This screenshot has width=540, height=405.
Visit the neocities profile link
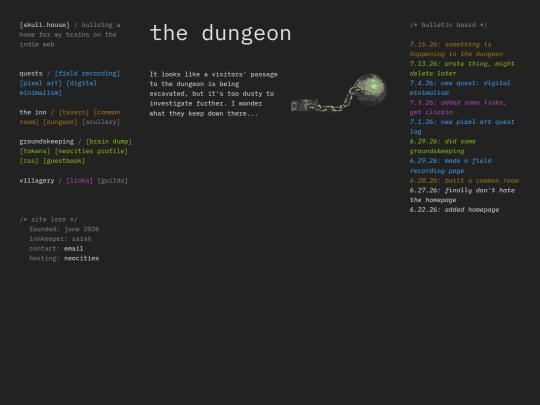point(91,151)
